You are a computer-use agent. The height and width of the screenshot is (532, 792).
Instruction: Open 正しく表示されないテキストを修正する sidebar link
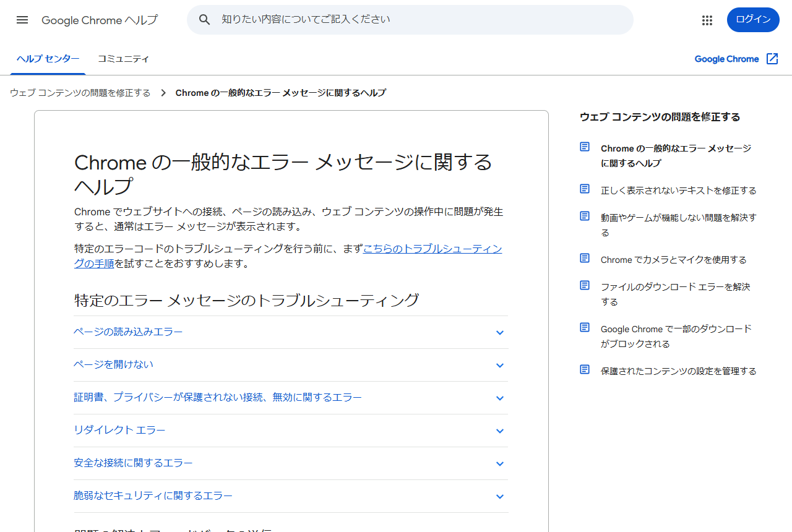(x=679, y=191)
